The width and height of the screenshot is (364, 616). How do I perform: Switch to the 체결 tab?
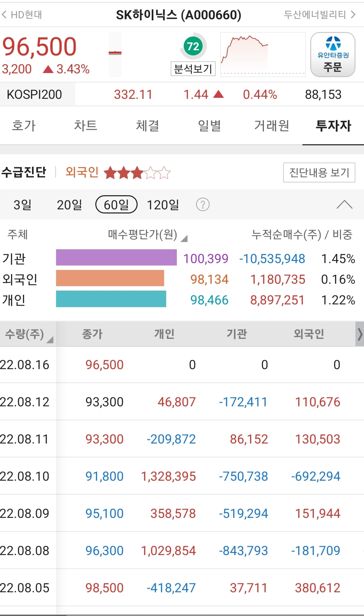[x=148, y=126]
